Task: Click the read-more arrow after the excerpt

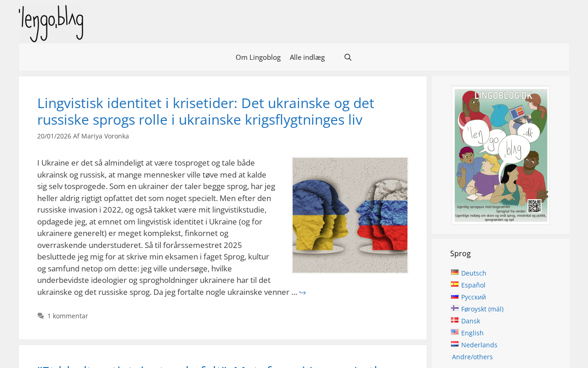Action: click(303, 293)
